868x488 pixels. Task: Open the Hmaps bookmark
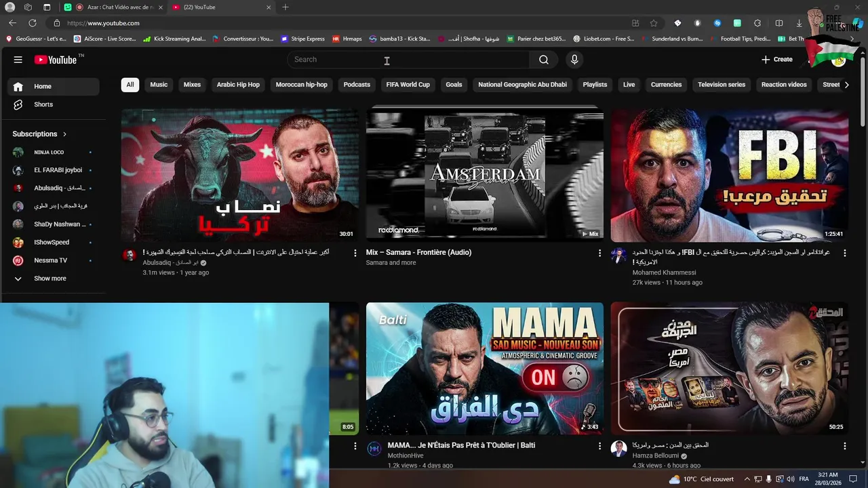coord(347,39)
